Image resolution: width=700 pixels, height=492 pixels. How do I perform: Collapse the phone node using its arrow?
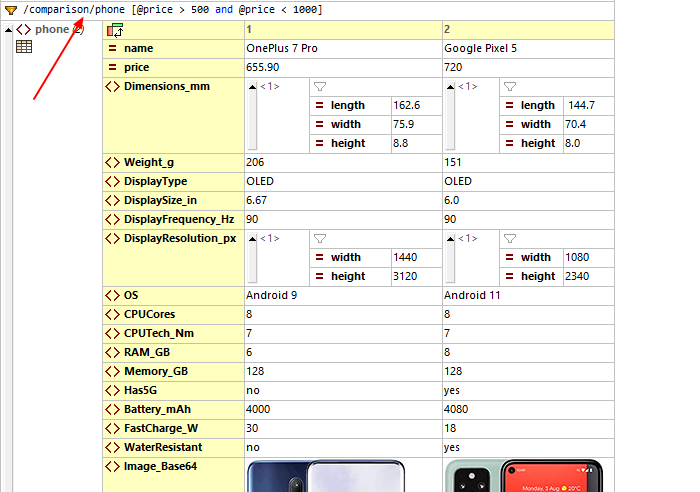(x=9, y=29)
